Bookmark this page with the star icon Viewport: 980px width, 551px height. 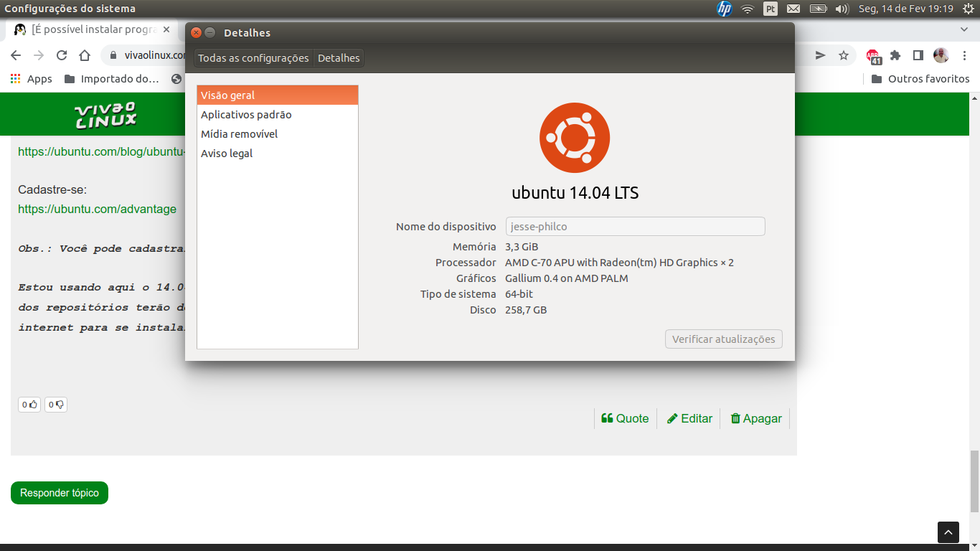pos(844,55)
